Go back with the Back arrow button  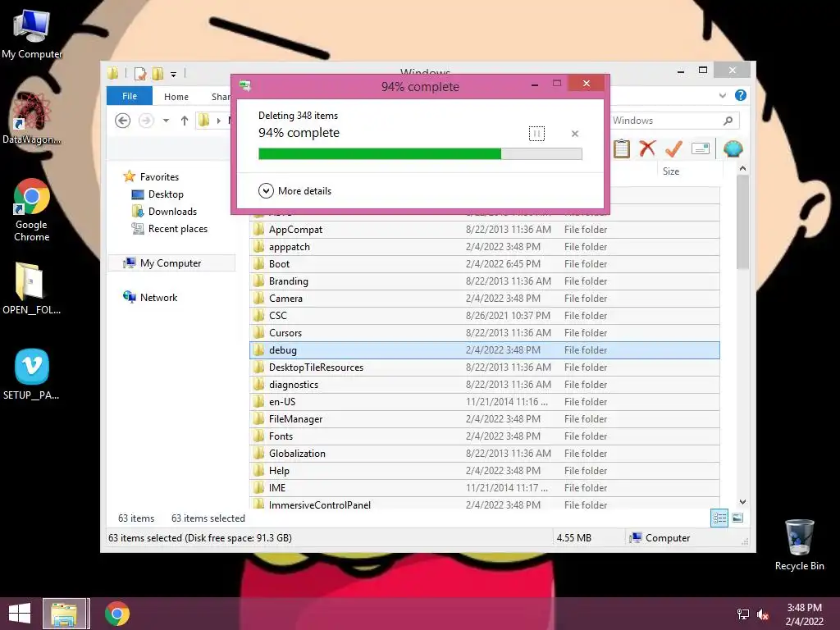123,121
